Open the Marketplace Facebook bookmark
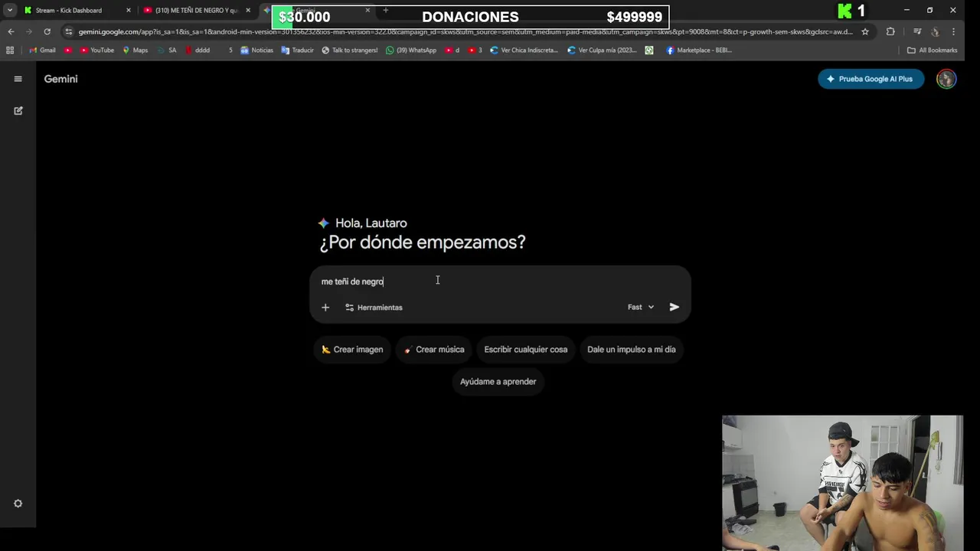This screenshot has width=980, height=551. click(699, 50)
